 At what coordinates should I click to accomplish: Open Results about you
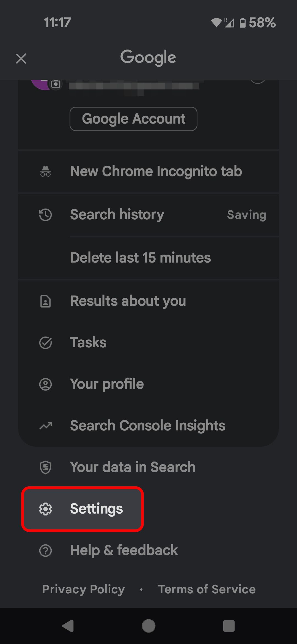128,301
